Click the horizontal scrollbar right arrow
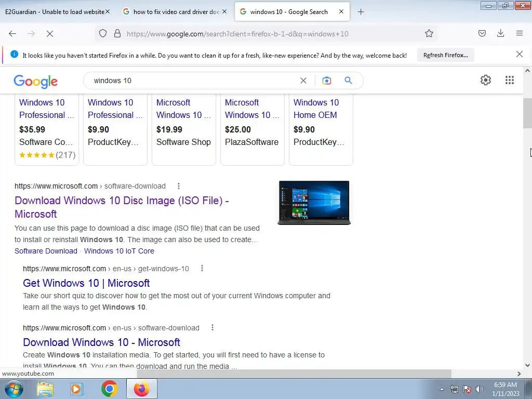The height and width of the screenshot is (399, 532). (519, 374)
